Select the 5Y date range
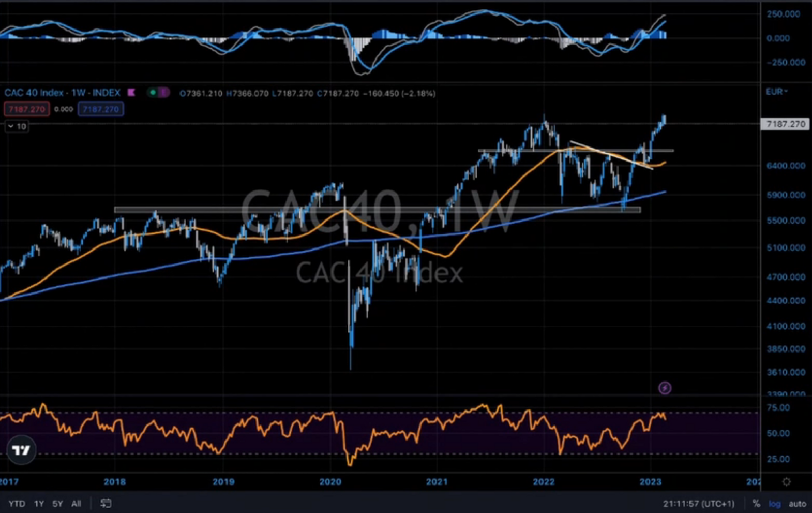 pos(57,504)
